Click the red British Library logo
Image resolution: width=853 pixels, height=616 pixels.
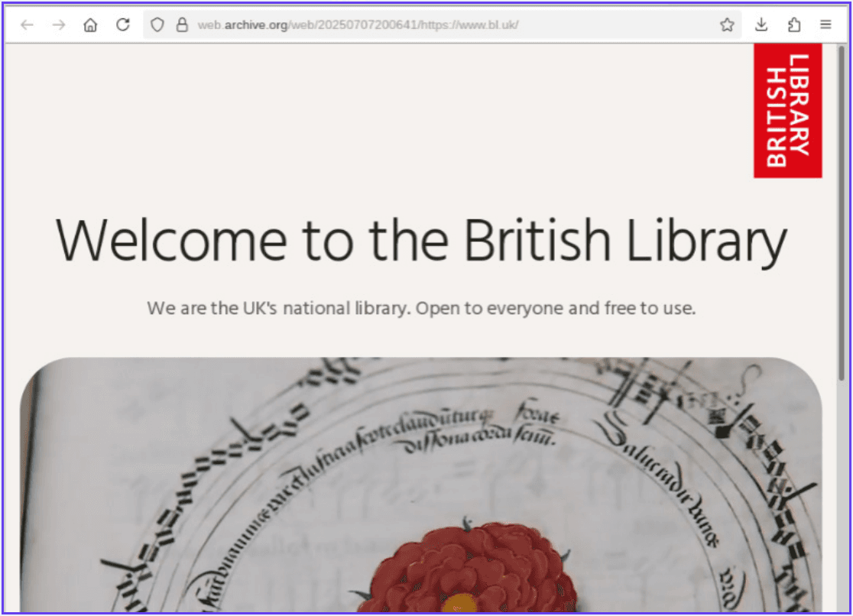click(787, 111)
